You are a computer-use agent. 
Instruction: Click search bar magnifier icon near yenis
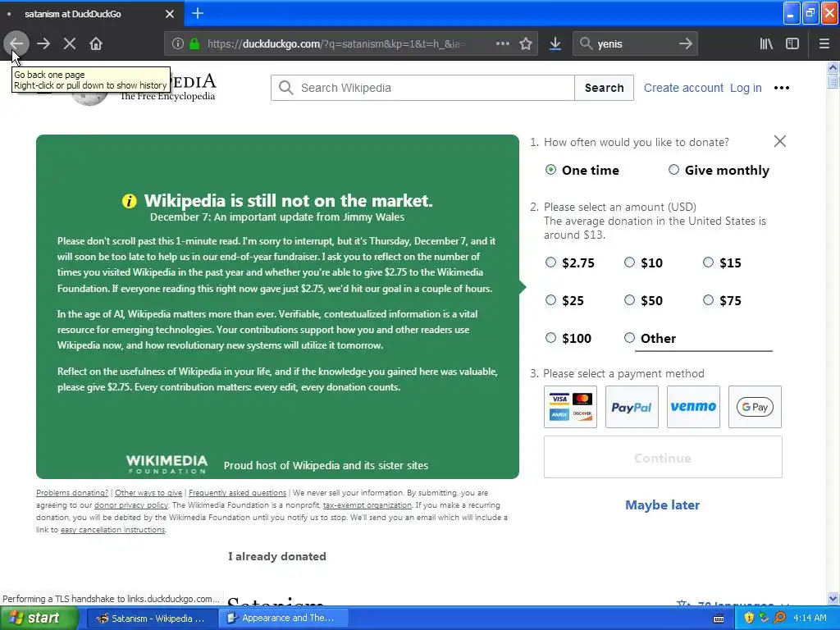pyautogui.click(x=586, y=43)
